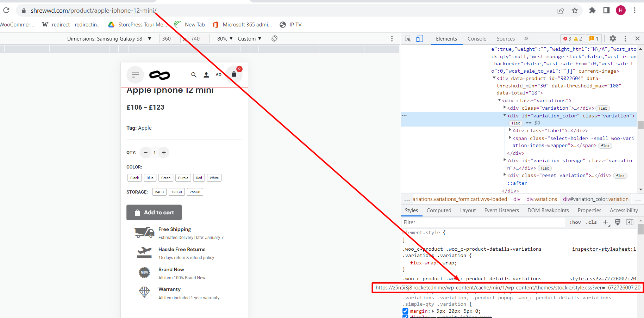Bookmark this page with the star icon
644x318 pixels.
click(575, 11)
